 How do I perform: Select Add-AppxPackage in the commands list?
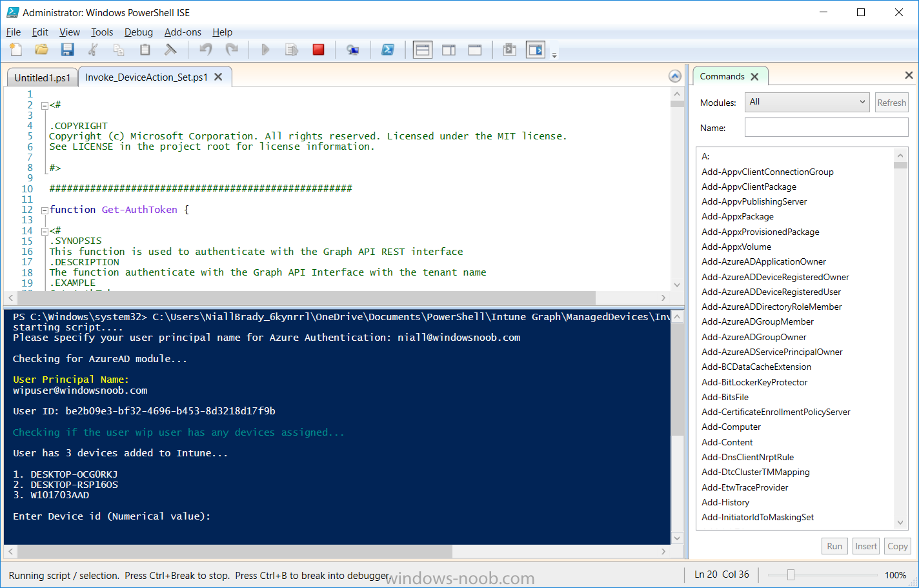(x=738, y=216)
